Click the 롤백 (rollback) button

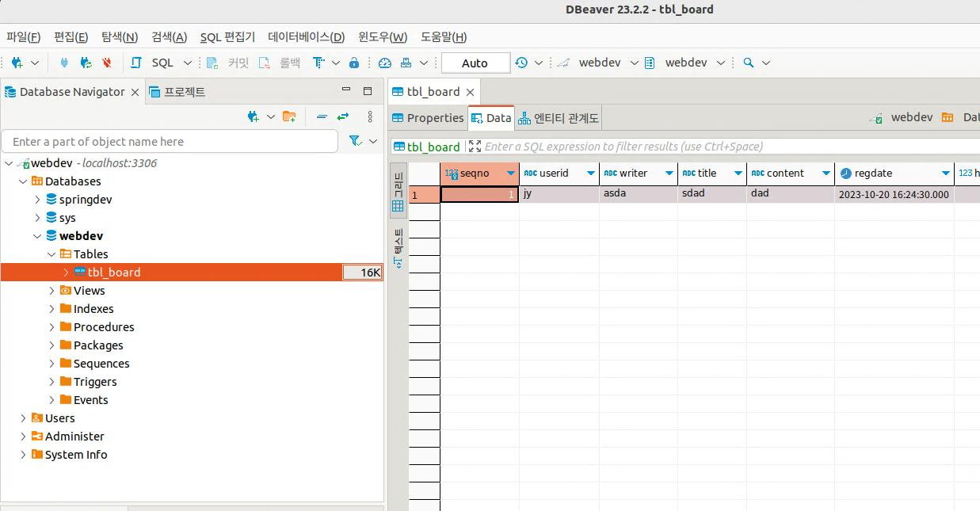280,63
